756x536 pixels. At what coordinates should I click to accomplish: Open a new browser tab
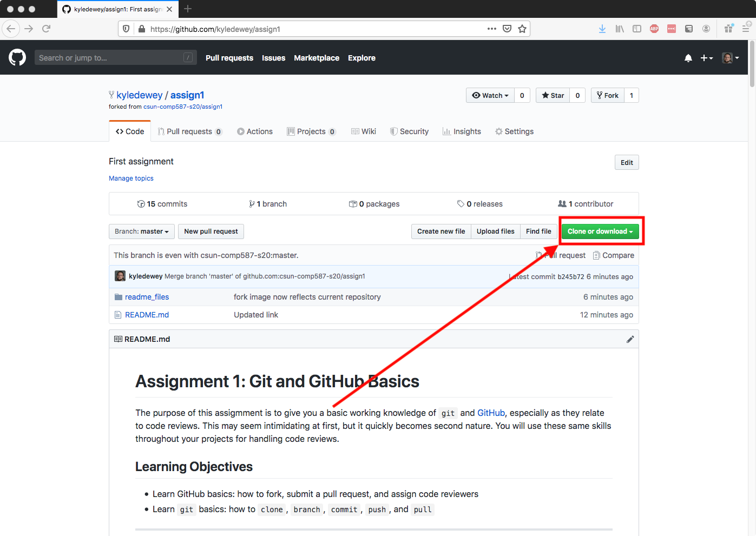point(188,9)
